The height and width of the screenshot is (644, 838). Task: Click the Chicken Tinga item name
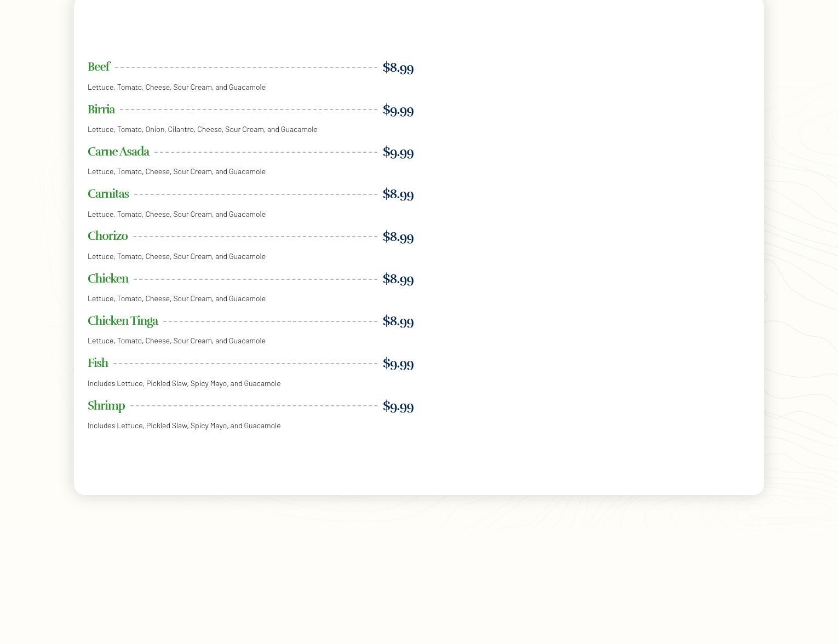pos(123,321)
